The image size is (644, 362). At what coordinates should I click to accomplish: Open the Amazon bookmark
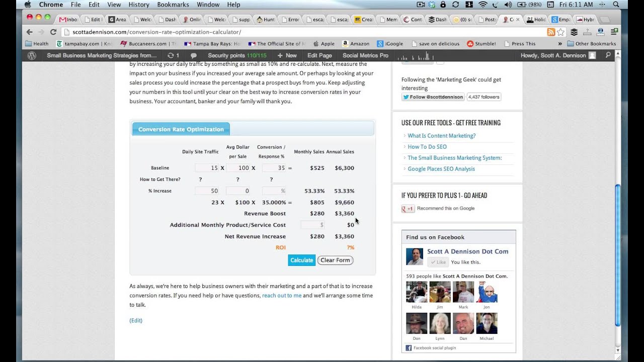pyautogui.click(x=356, y=44)
